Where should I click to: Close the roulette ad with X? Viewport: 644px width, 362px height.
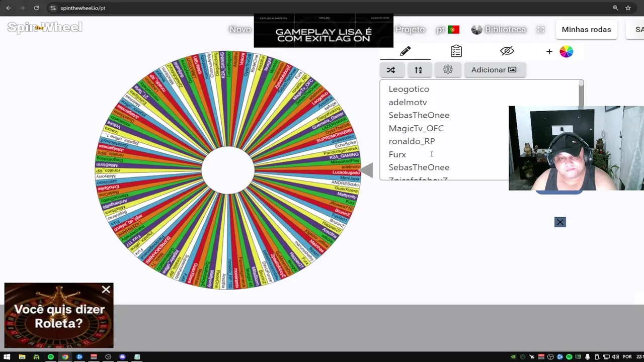[x=106, y=290]
